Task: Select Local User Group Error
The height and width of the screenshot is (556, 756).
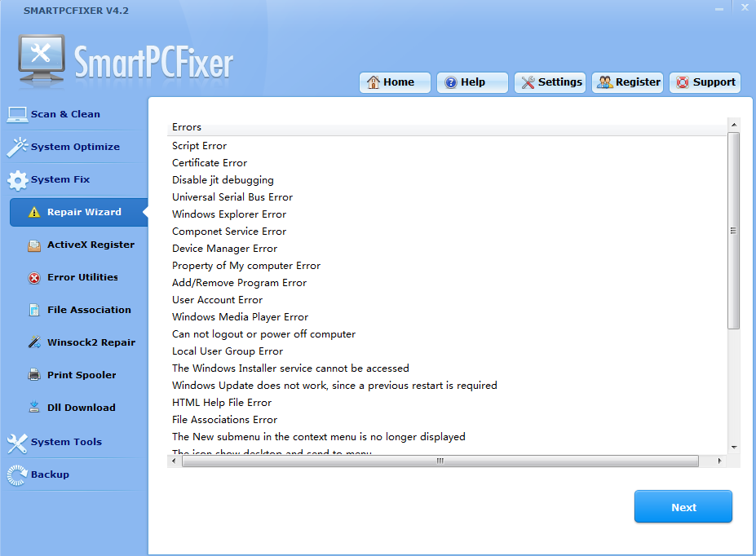Action: (228, 351)
